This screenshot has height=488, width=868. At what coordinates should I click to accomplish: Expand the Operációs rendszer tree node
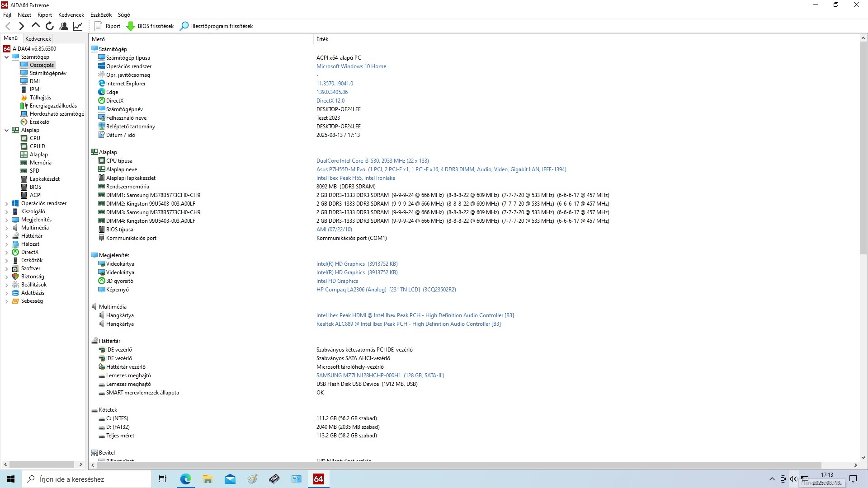pos(6,204)
